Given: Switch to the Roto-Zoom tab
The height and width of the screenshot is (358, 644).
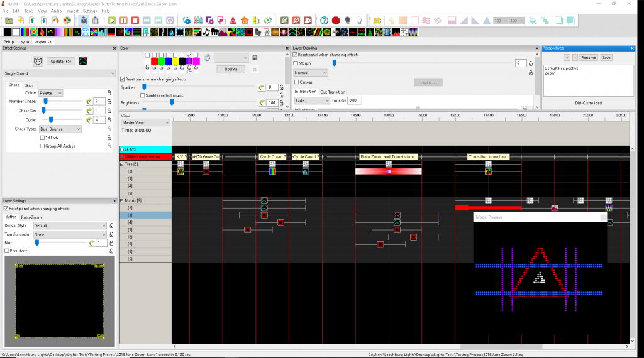Looking at the screenshot, I should pyautogui.click(x=31, y=217).
